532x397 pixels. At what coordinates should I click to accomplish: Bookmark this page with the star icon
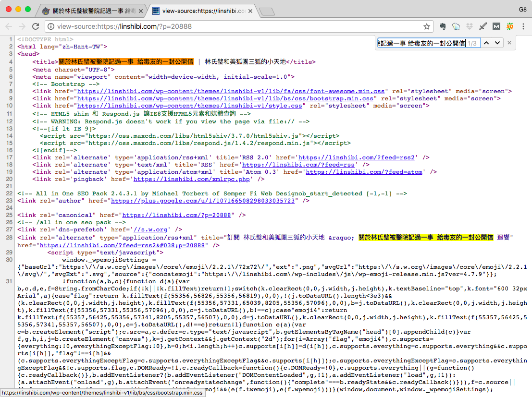click(426, 26)
